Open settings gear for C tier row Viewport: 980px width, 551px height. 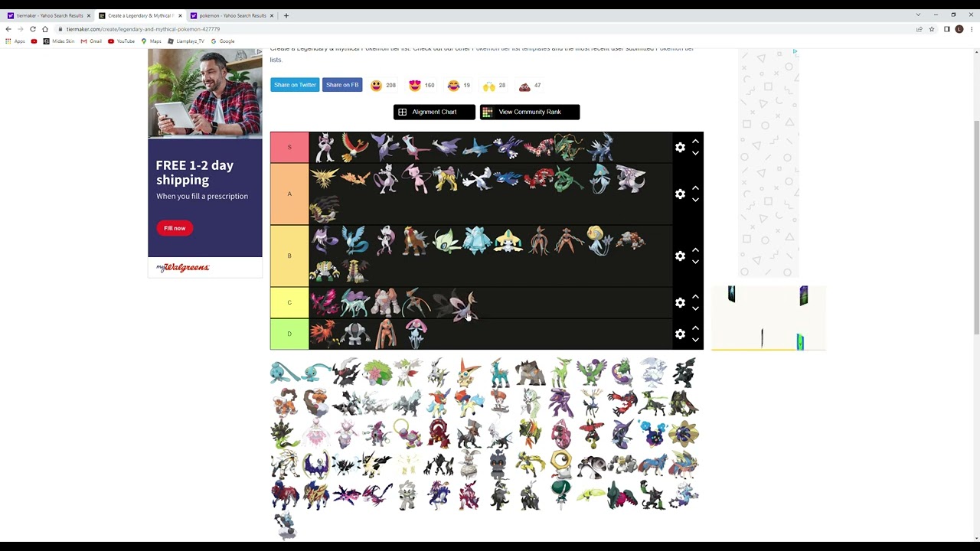click(680, 302)
